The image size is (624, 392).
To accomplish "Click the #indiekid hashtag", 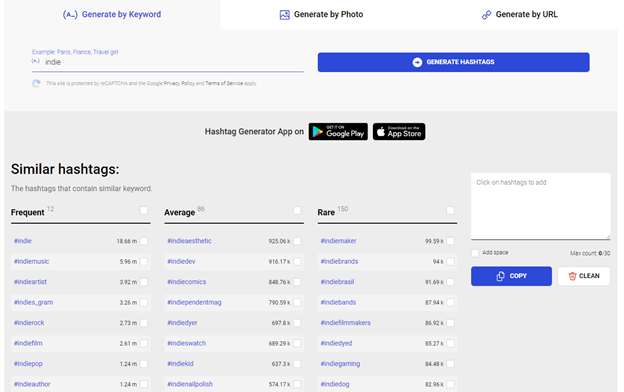I will pyautogui.click(x=180, y=364).
